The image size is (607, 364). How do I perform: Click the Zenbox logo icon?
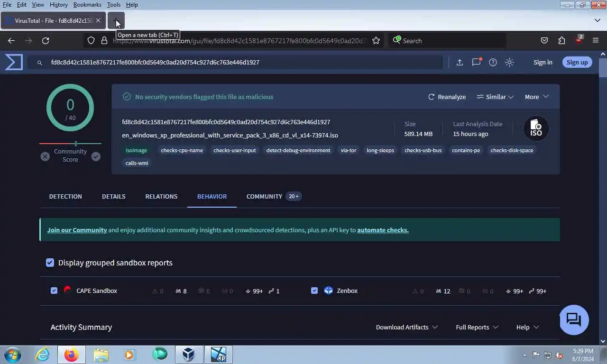coord(328,291)
